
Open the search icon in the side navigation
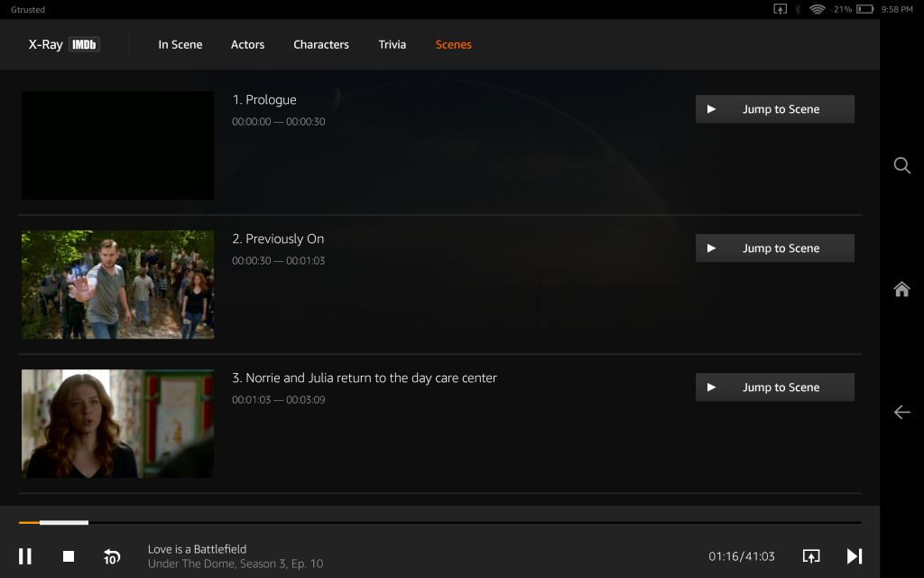(x=902, y=165)
